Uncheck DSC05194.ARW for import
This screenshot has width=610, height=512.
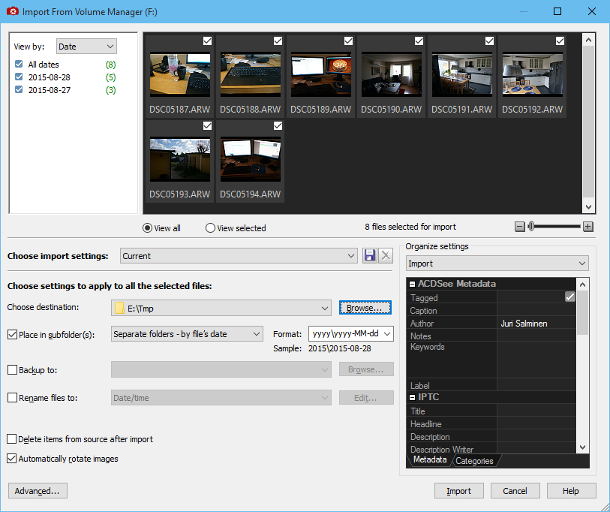point(278,126)
